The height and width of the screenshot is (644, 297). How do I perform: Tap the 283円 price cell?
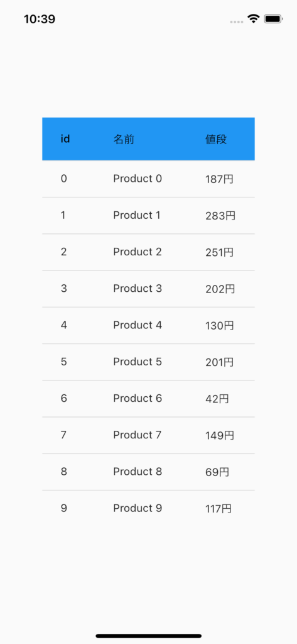tap(220, 216)
